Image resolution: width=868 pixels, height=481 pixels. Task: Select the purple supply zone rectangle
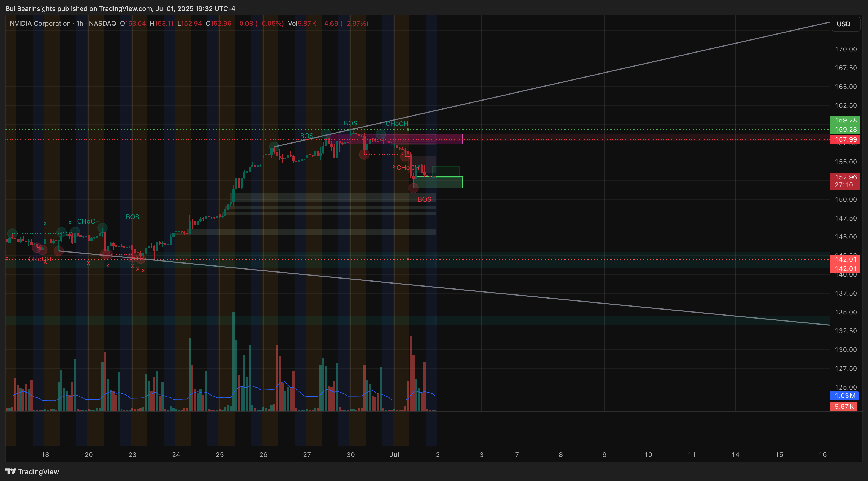click(394, 139)
